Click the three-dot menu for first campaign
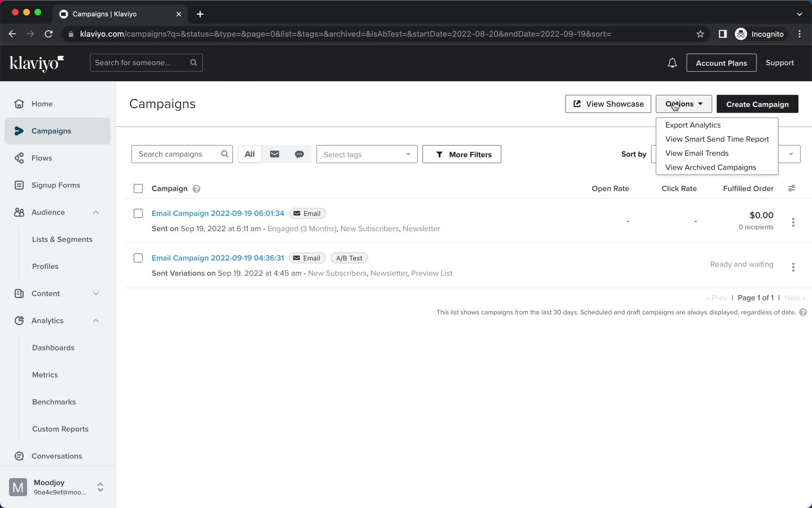Screen dimensions: 812x508 pos(793,221)
